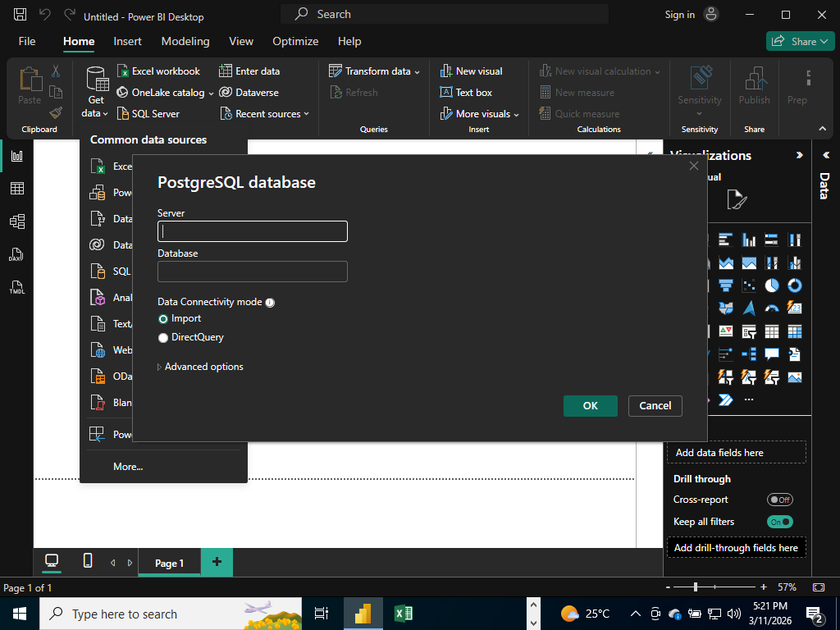This screenshot has height=630, width=840.
Task: Turn off the Keep all filters toggle
Action: (x=779, y=522)
